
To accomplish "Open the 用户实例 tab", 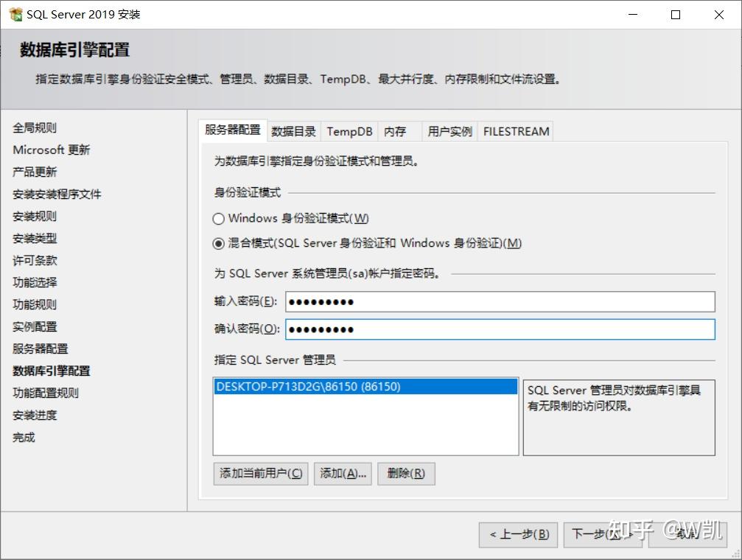I will pyautogui.click(x=449, y=132).
